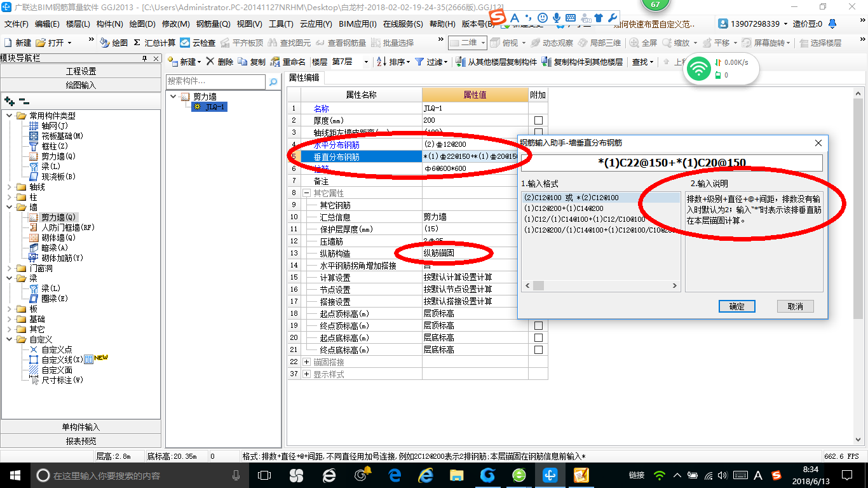The image size is (868, 488).
Task: Select format example (1)C12@200+(1)C14@200
Action: pyautogui.click(x=564, y=208)
